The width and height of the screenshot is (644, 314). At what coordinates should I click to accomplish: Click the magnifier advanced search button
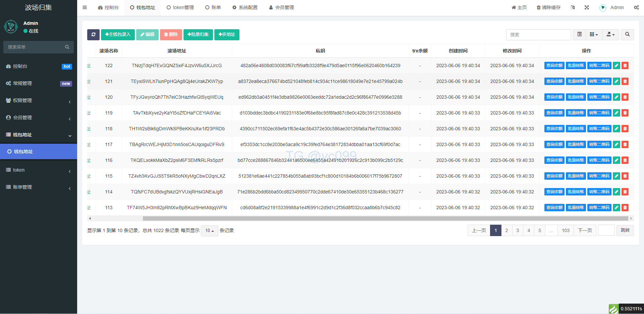627,35
